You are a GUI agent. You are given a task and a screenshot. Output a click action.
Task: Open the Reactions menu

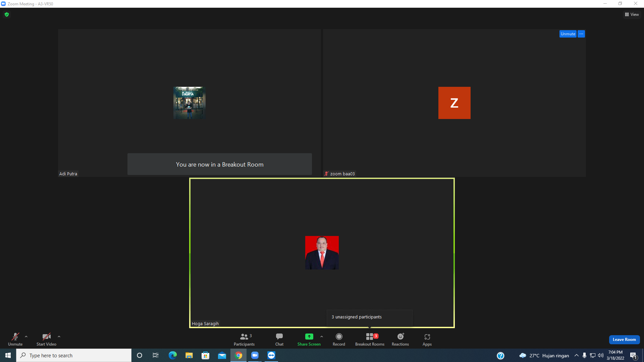coord(400,339)
